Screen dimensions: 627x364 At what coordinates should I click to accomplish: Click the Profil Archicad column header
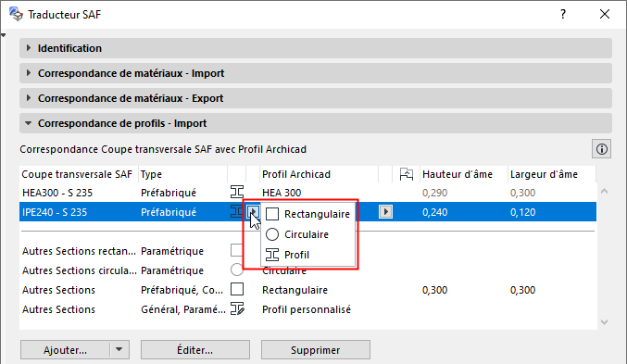(x=319, y=174)
